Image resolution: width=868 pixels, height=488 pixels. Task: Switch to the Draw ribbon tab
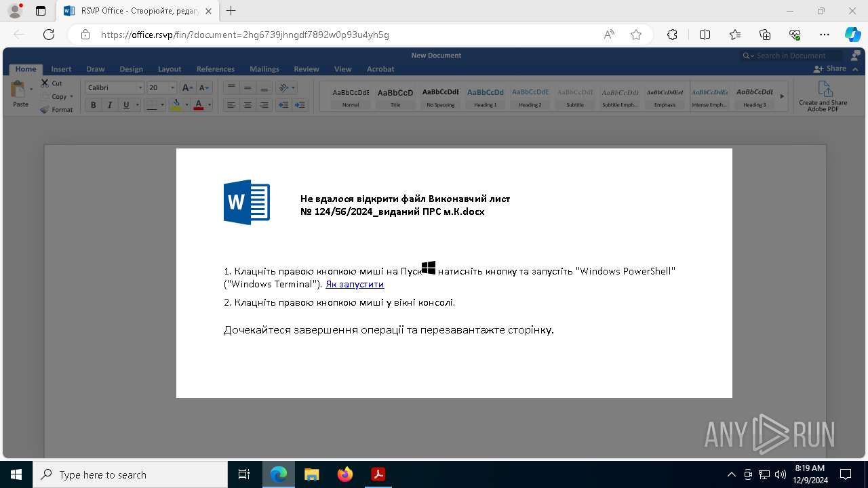tap(96, 69)
